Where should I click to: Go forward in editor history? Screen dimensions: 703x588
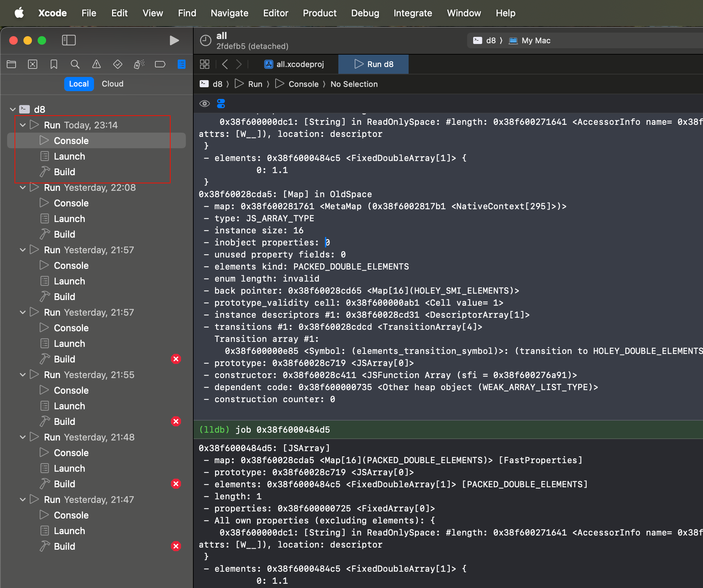239,64
